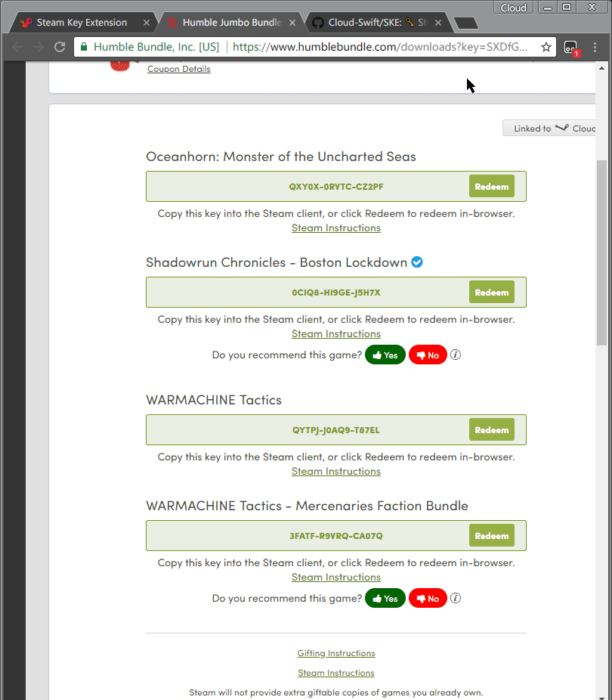The image size is (612, 700).
Task: Select the key 3FATF-R9VRQ-CA07Q
Action: coord(336,536)
